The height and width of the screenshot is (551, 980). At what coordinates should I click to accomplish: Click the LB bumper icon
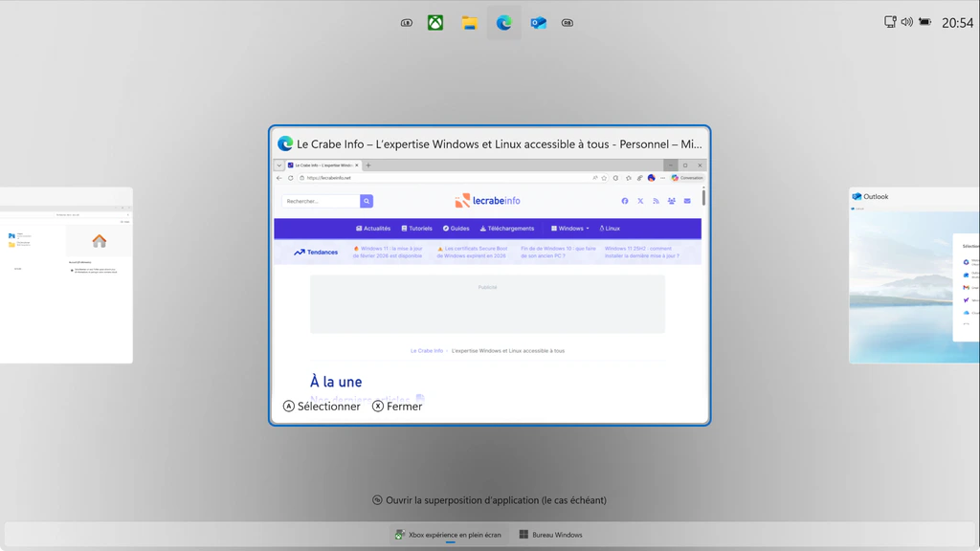[x=407, y=23]
